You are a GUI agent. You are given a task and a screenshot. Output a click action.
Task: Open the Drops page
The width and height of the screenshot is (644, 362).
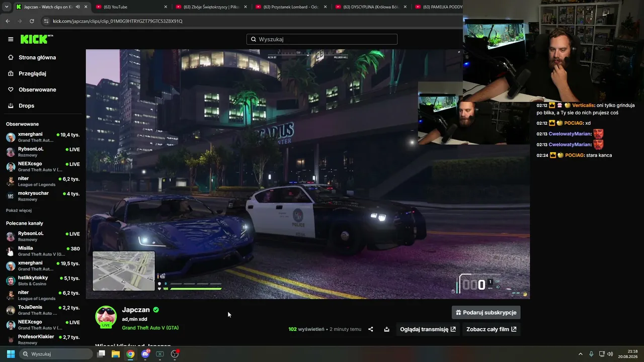[27, 106]
